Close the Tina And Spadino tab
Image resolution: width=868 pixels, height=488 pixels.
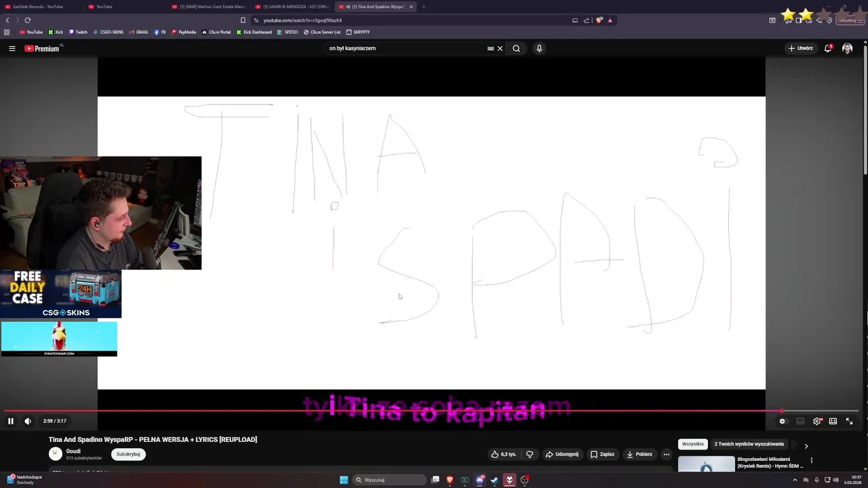[411, 7]
